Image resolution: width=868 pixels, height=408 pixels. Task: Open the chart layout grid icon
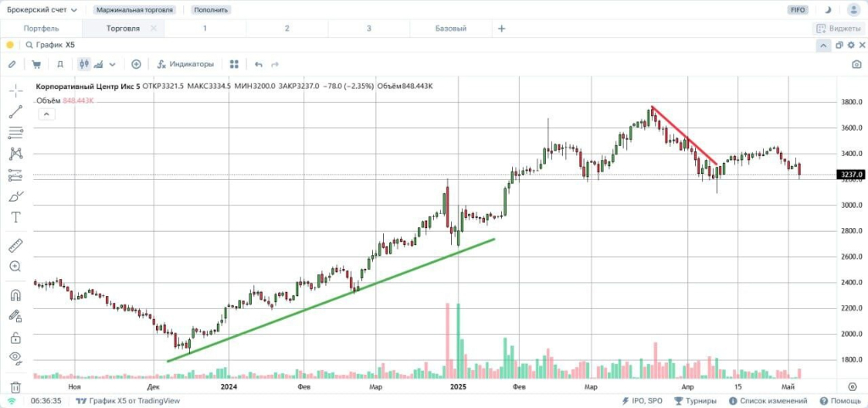[235, 64]
